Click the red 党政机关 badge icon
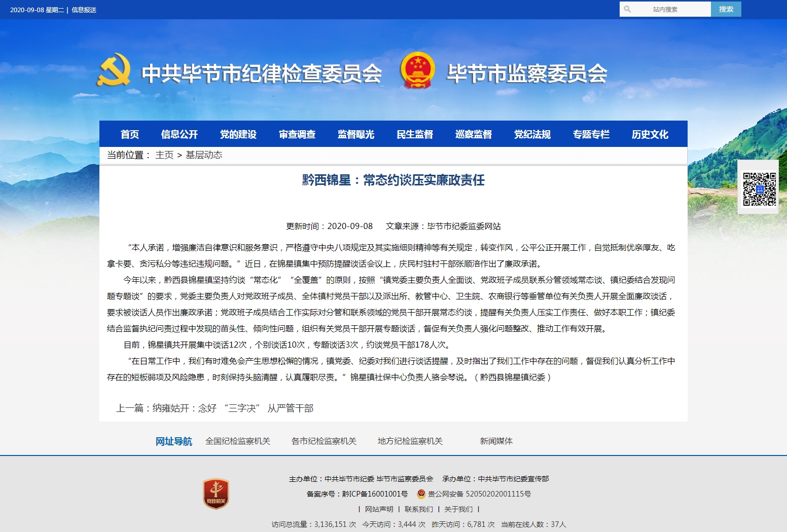The width and height of the screenshot is (787, 532). [216, 493]
